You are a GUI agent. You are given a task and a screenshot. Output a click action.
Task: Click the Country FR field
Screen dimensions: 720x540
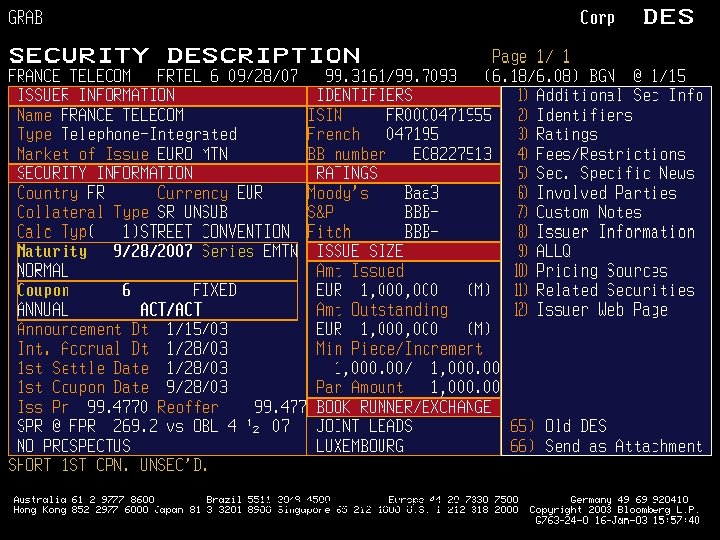point(61,193)
